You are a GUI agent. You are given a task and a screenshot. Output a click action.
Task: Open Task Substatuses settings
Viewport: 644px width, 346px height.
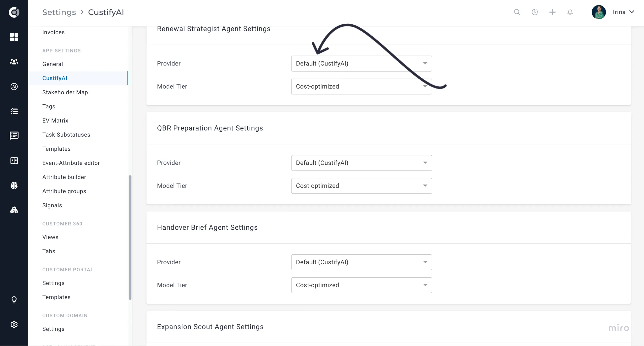[x=66, y=135]
